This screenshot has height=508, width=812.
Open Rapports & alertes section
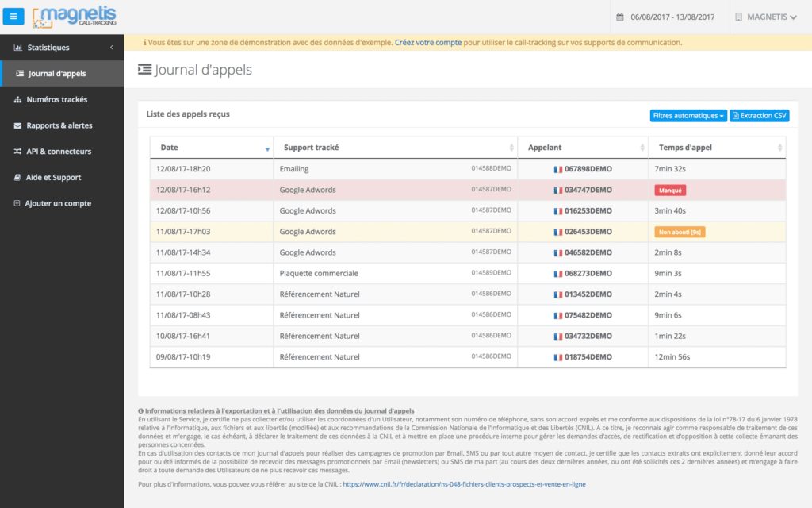(62, 125)
